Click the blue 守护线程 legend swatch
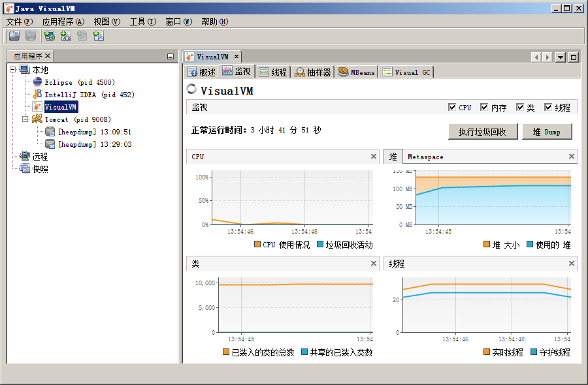The image size is (588, 385). click(534, 352)
